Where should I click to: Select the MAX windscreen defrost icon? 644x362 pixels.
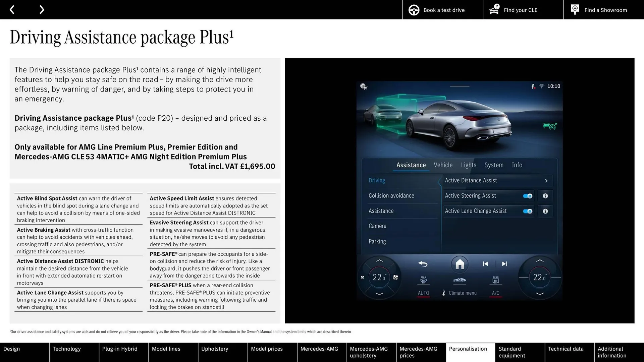[x=423, y=279]
